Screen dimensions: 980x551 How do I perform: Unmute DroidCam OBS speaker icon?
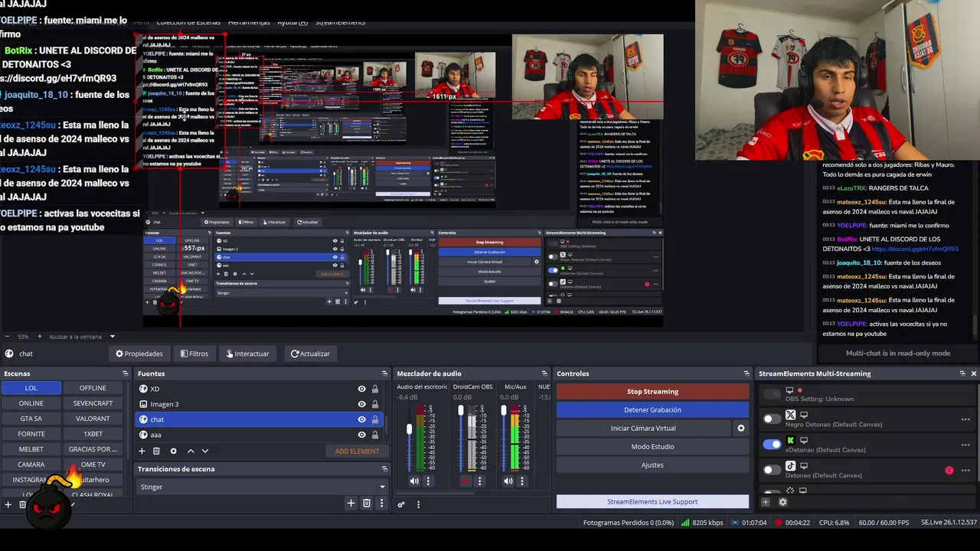pos(465,481)
